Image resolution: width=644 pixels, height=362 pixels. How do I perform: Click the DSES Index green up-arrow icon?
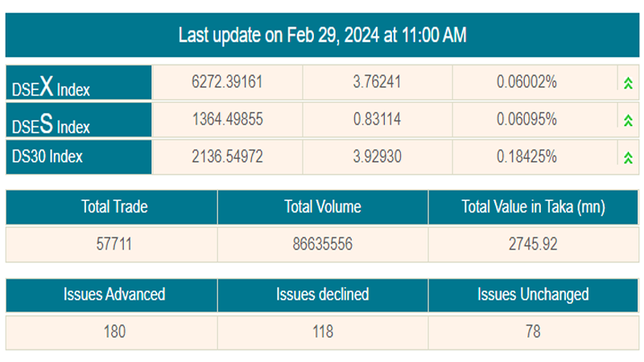627,120
